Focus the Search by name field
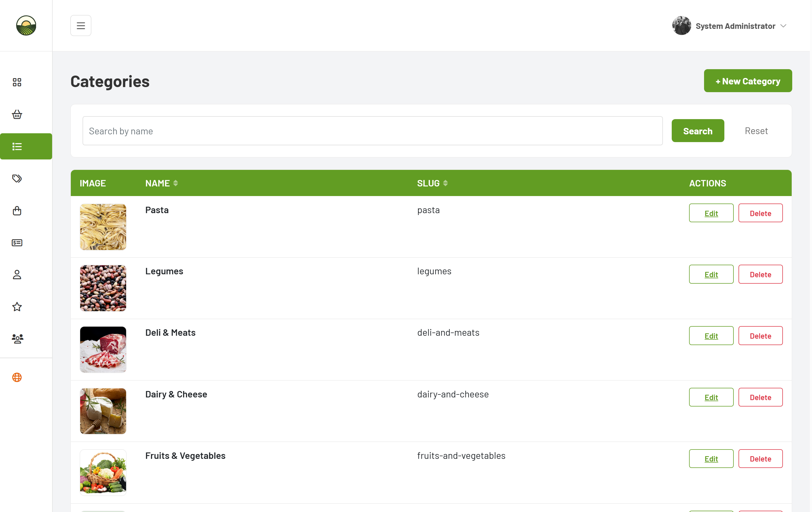This screenshot has height=512, width=812. click(x=372, y=131)
